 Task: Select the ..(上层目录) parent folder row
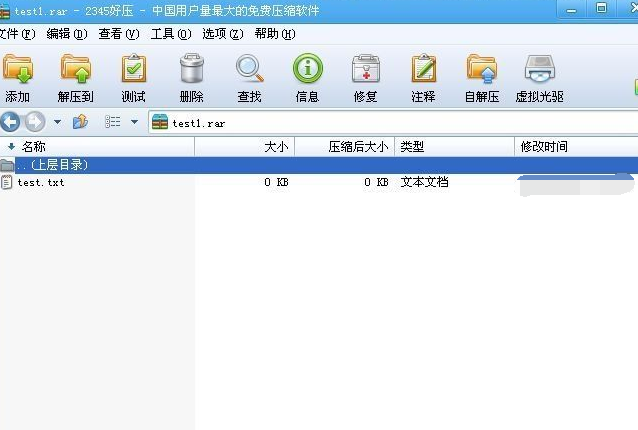coord(319,165)
